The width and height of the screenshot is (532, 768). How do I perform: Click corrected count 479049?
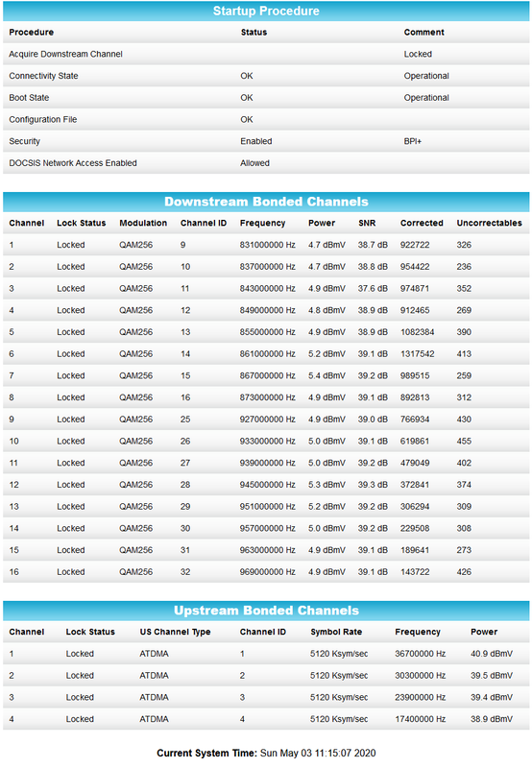click(415, 463)
